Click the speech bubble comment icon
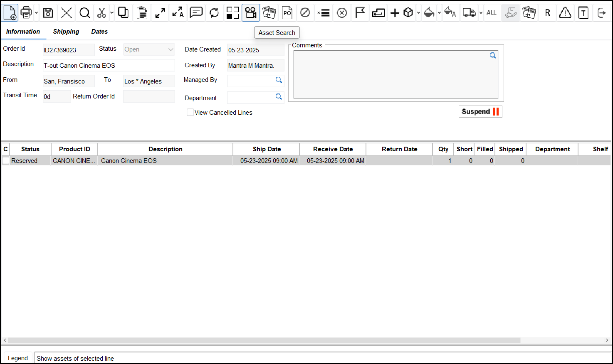The image size is (613, 364). pos(196,13)
